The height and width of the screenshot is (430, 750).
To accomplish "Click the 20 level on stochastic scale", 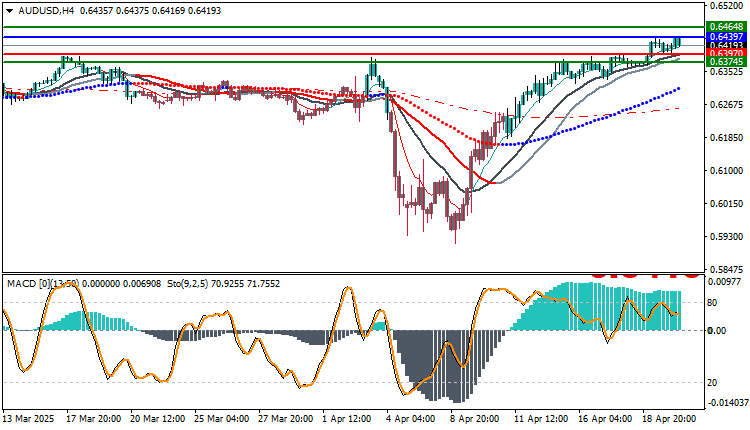I will pyautogui.click(x=712, y=383).
